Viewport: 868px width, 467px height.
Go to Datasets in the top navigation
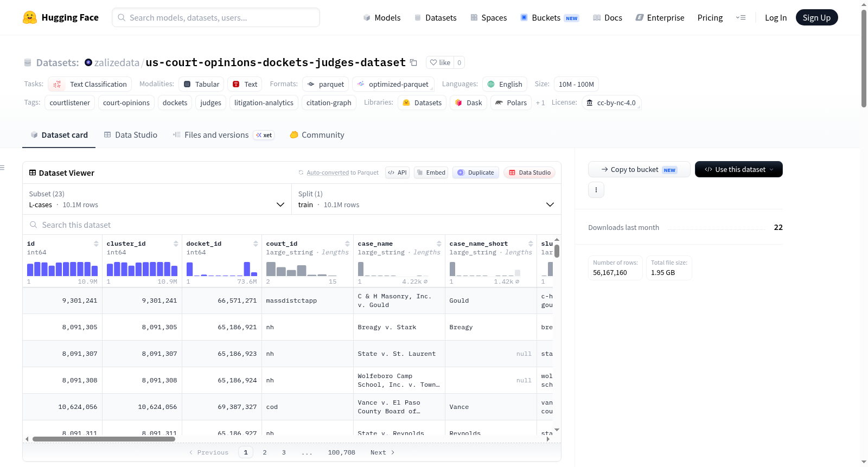[436, 17]
